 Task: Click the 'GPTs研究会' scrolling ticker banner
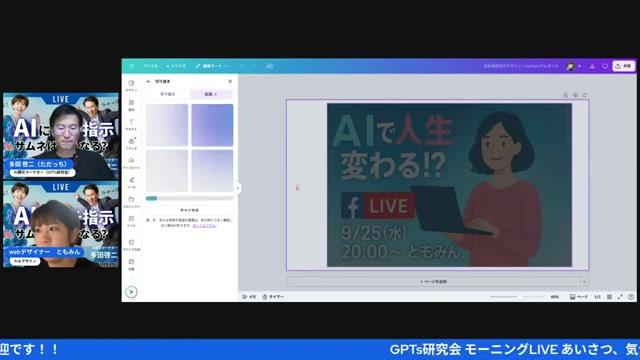click(x=320, y=349)
